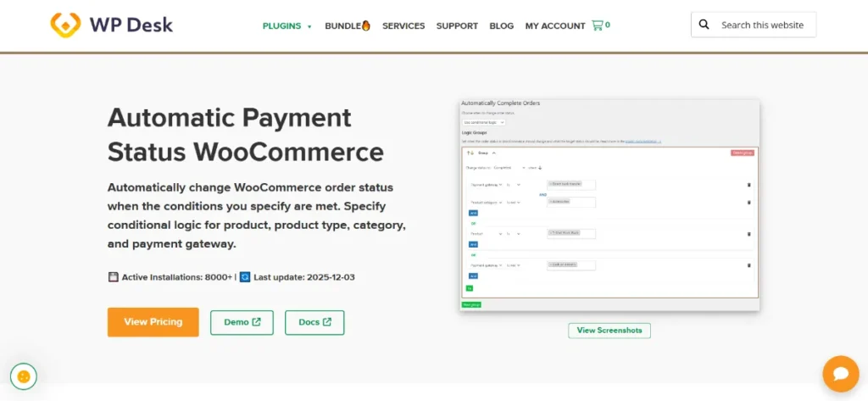Open the Automatically Complete Orders screenshot
The height and width of the screenshot is (401, 868).
tap(609, 205)
